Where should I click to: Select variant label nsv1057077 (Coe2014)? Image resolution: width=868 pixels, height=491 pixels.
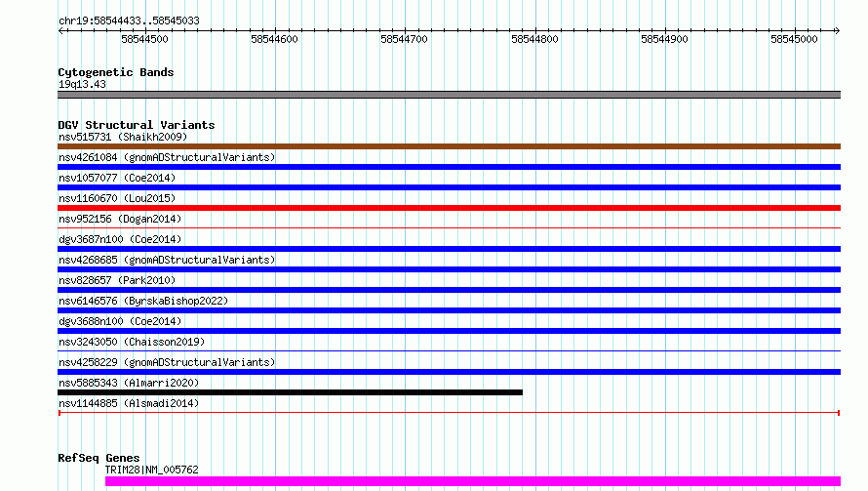coord(117,178)
